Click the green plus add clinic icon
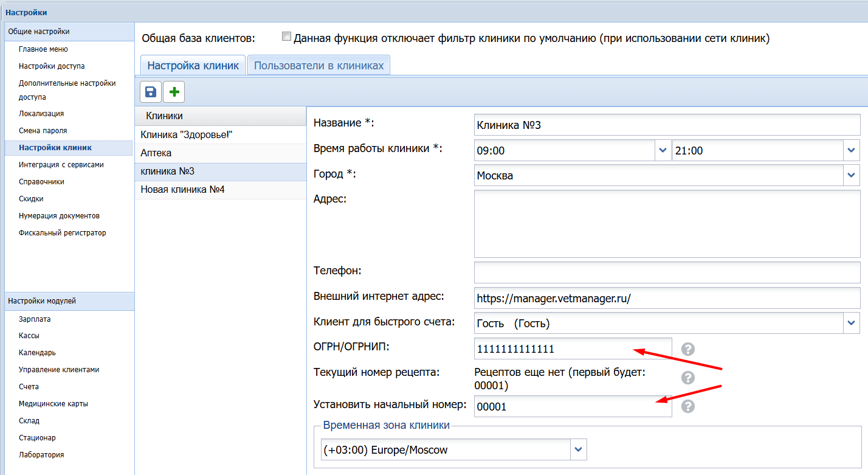 coord(174,92)
